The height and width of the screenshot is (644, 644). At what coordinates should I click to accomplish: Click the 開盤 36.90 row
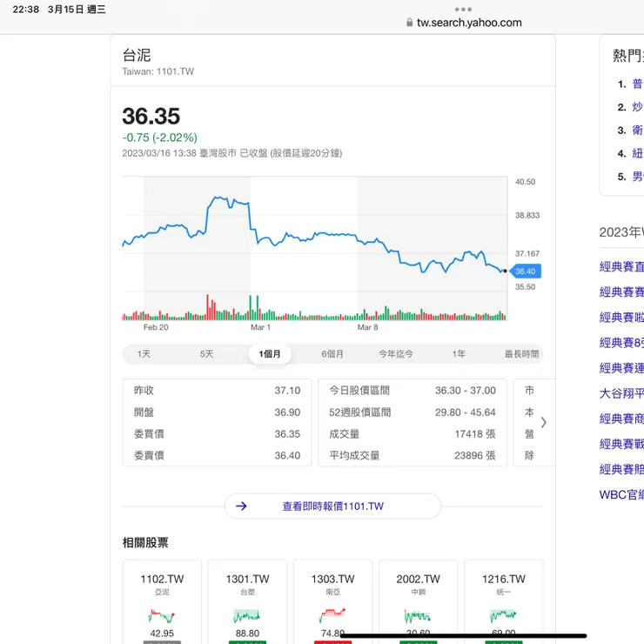[217, 412]
